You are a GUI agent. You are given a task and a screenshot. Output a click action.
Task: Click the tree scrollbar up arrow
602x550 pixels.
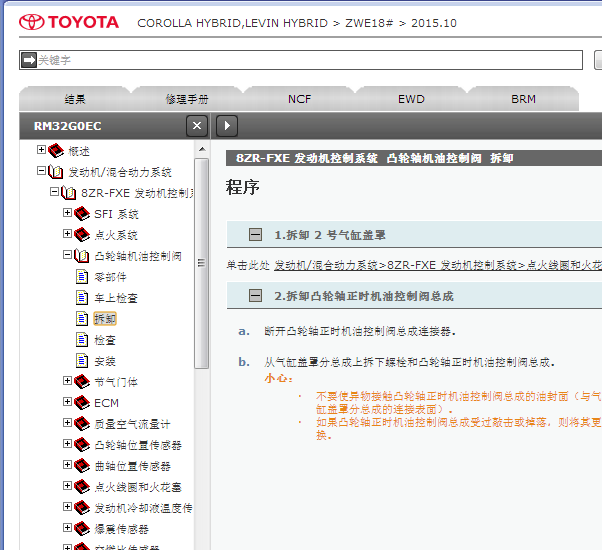(x=202, y=149)
